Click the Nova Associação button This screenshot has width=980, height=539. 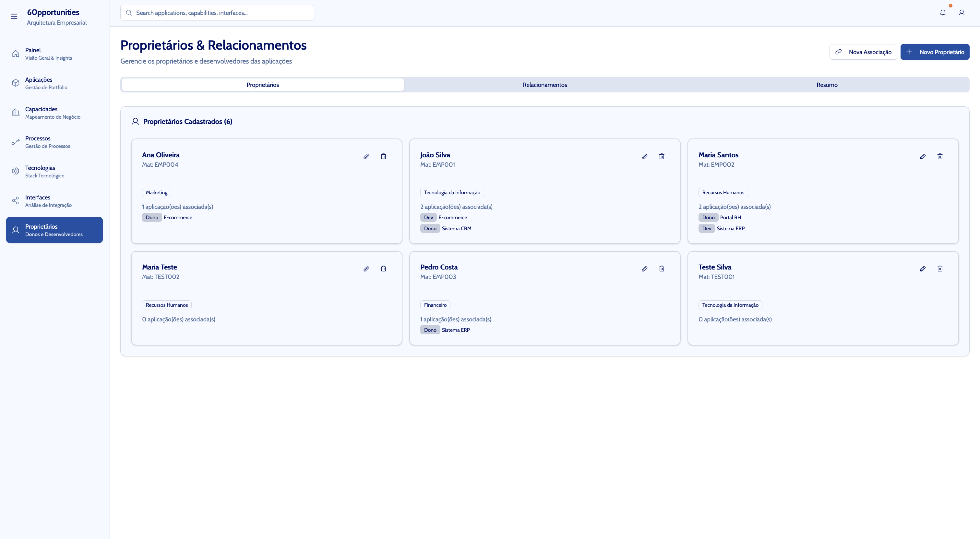pyautogui.click(x=863, y=52)
